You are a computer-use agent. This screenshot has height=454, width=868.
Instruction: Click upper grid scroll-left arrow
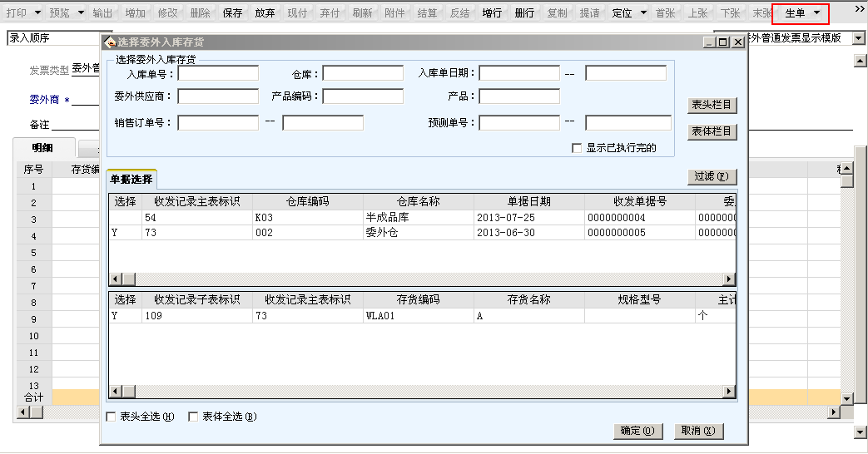116,279
